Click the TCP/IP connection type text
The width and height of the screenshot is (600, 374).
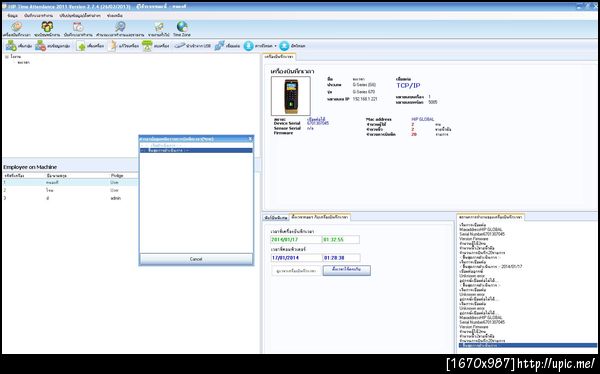(408, 85)
